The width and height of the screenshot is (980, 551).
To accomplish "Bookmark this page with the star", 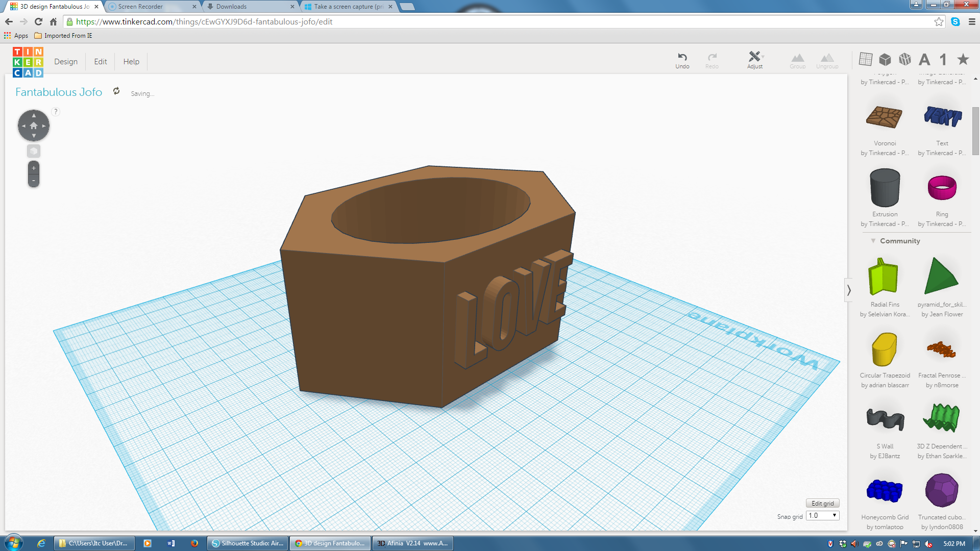I will pyautogui.click(x=939, y=21).
